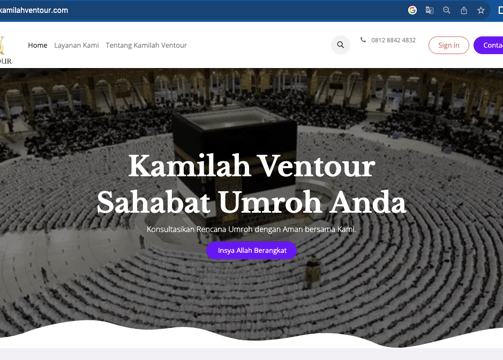Click the phone handset icon

pyautogui.click(x=363, y=40)
